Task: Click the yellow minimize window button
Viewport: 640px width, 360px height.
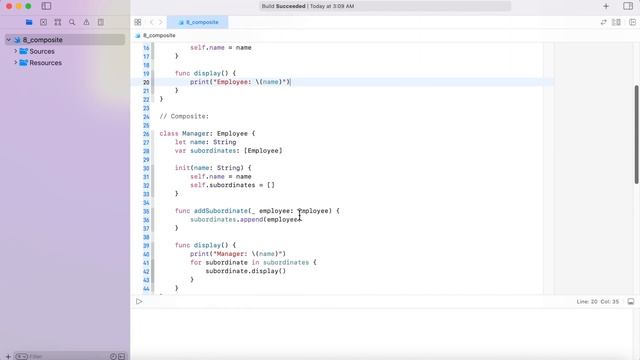Action: (x=19, y=6)
